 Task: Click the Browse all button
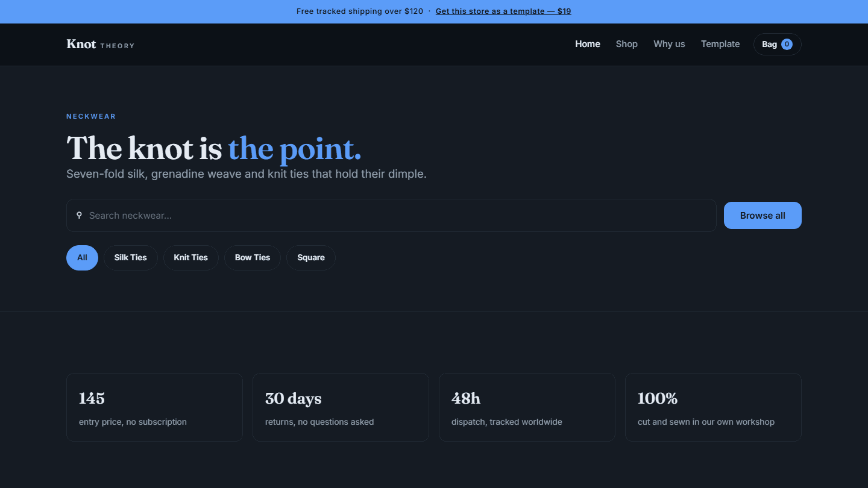coord(763,215)
